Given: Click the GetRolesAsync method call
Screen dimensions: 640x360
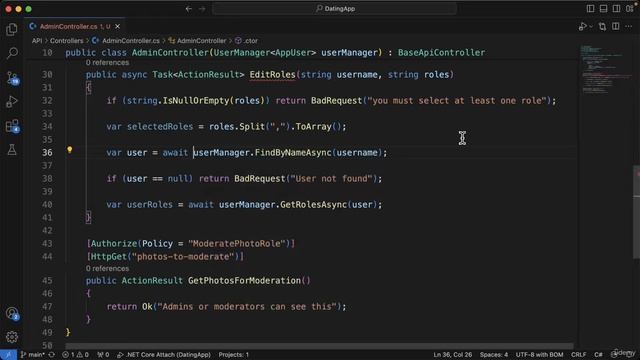Looking at the screenshot, I should pos(313,204).
